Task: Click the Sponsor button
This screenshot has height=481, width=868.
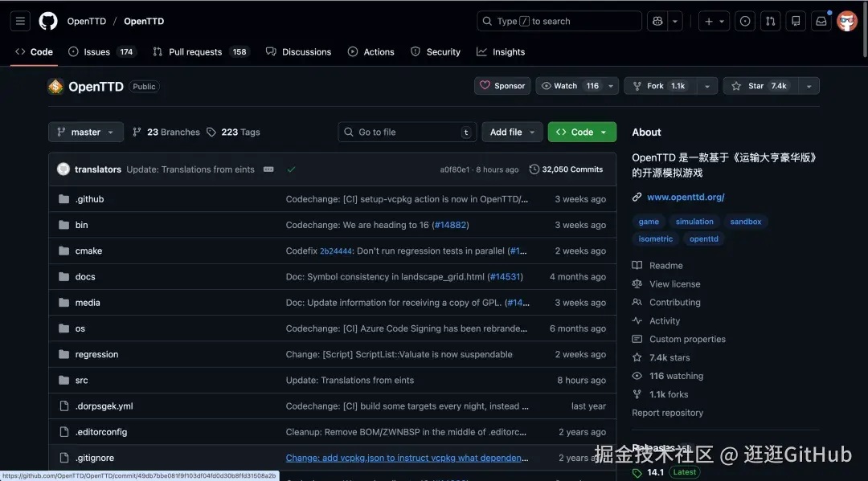Action: (502, 86)
